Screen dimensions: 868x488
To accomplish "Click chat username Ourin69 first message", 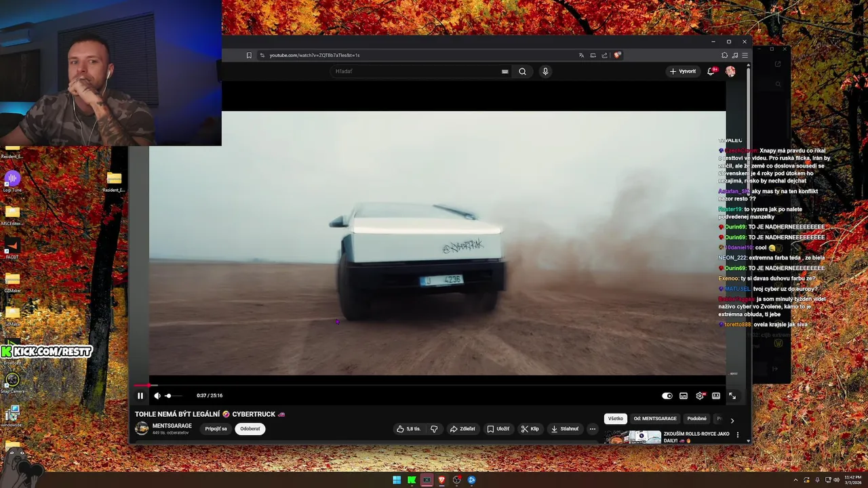I will (x=735, y=227).
